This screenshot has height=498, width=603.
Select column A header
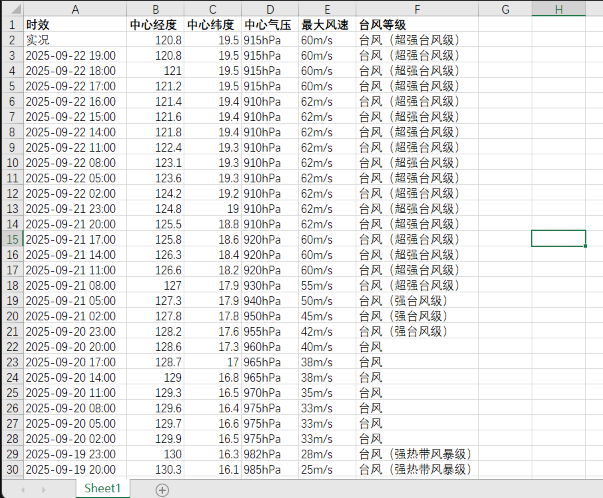point(75,9)
